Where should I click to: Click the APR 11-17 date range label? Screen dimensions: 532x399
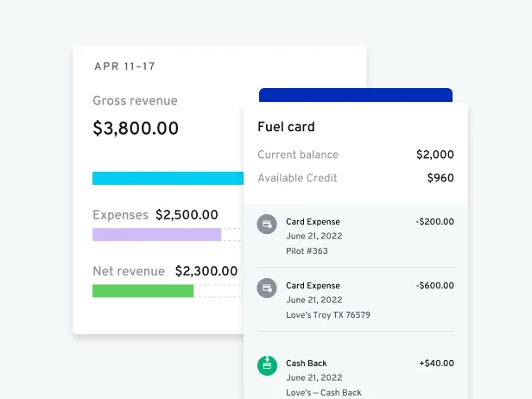point(124,66)
